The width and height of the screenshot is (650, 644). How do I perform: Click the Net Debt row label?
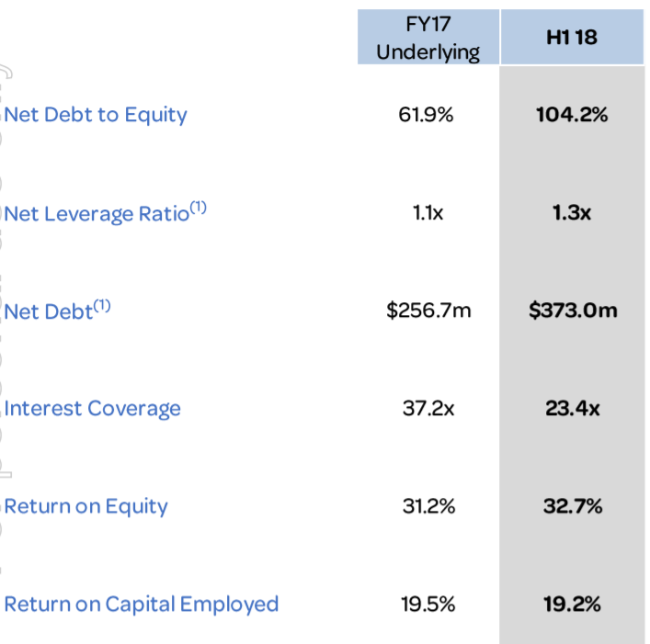click(x=58, y=311)
